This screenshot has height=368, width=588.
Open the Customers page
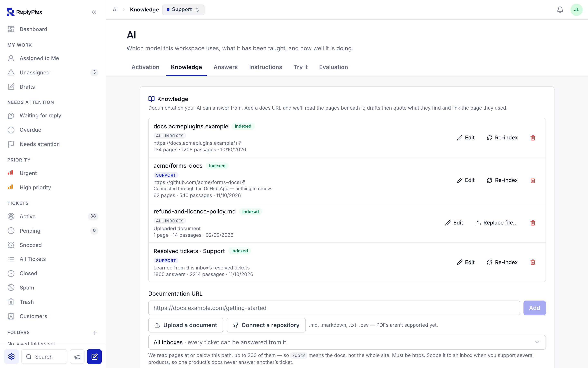pos(53,316)
